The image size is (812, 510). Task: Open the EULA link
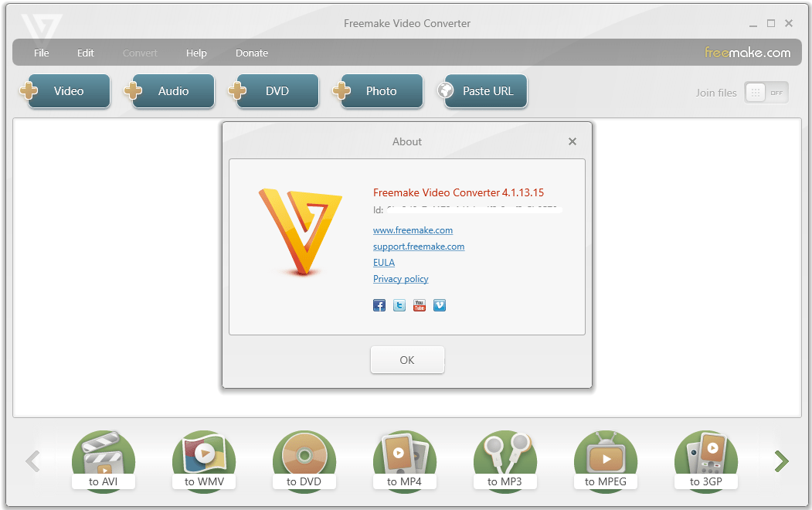tap(384, 263)
